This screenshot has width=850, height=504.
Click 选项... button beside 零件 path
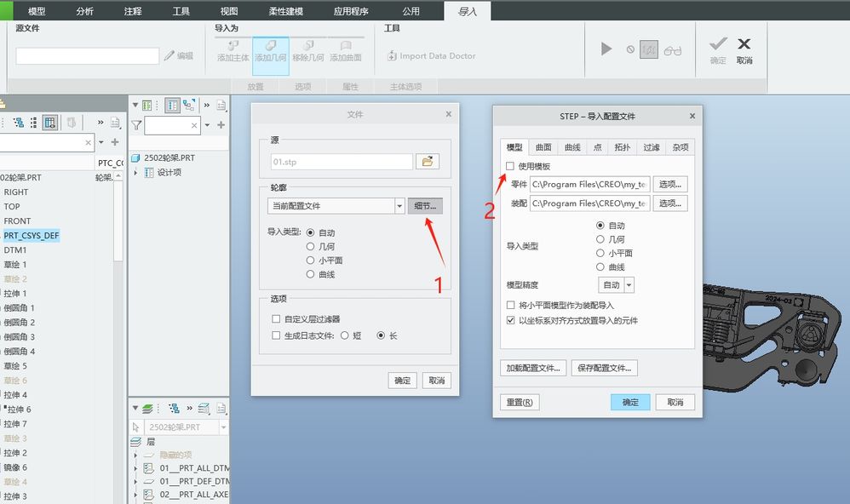click(x=670, y=184)
